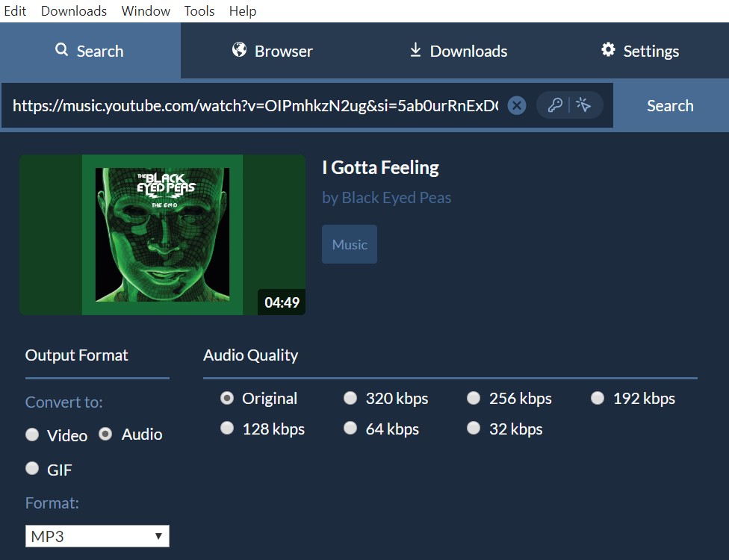Image resolution: width=729 pixels, height=560 pixels.
Task: Open Settings via the gear icon
Action: [607, 50]
